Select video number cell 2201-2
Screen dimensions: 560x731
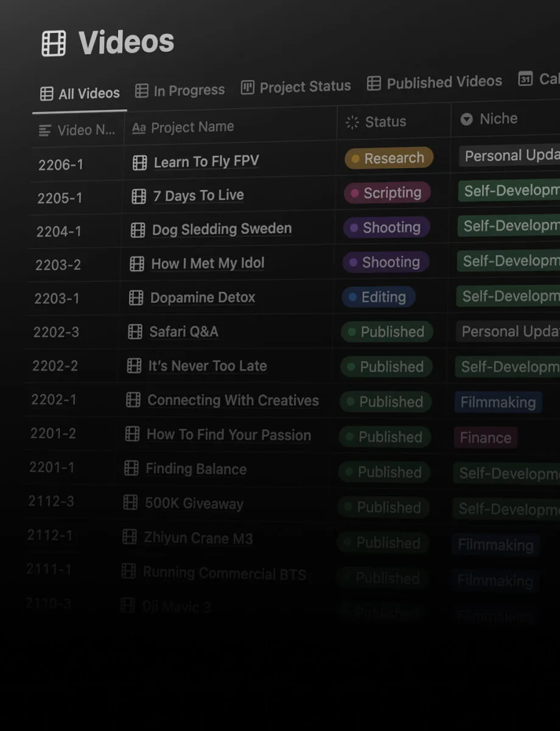point(53,433)
